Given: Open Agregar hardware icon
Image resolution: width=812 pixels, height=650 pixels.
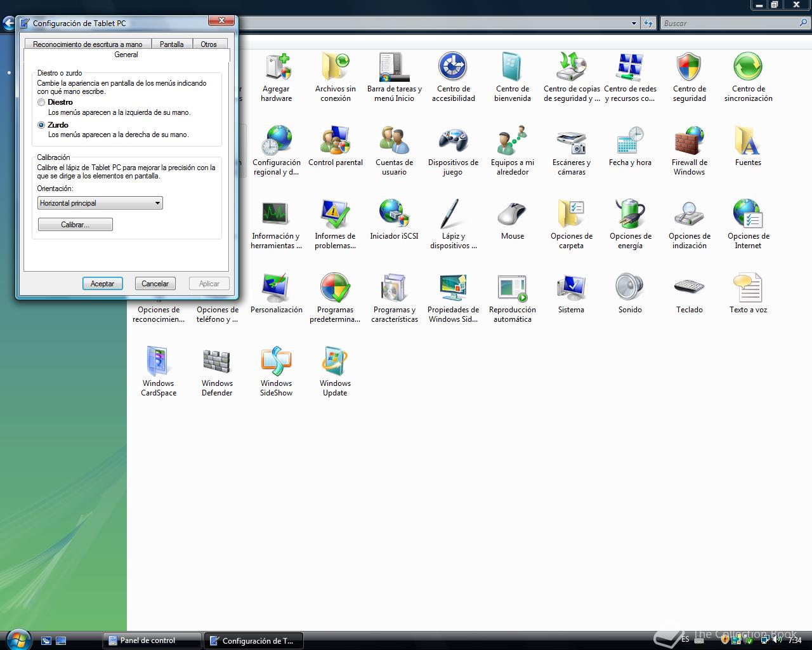Looking at the screenshot, I should pos(277,67).
